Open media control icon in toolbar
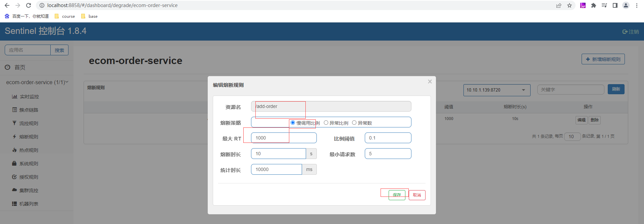 click(x=604, y=5)
